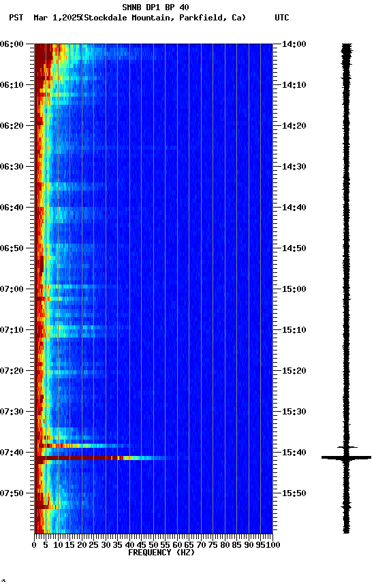Click the 70 Hz frequency axis label

201,545
